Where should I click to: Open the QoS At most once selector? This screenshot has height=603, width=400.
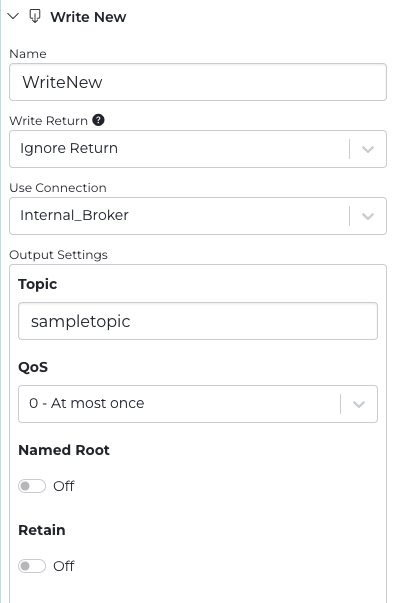click(x=198, y=404)
